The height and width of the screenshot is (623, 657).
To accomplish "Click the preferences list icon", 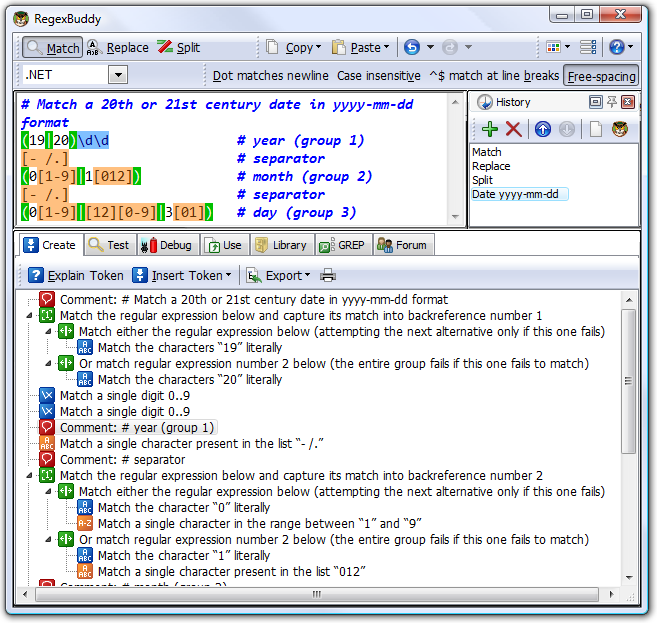I will [x=588, y=47].
